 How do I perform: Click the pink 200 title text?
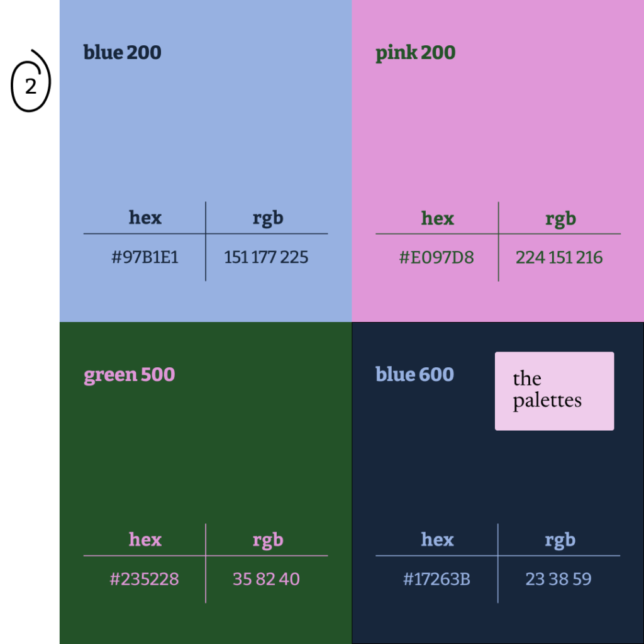click(415, 53)
